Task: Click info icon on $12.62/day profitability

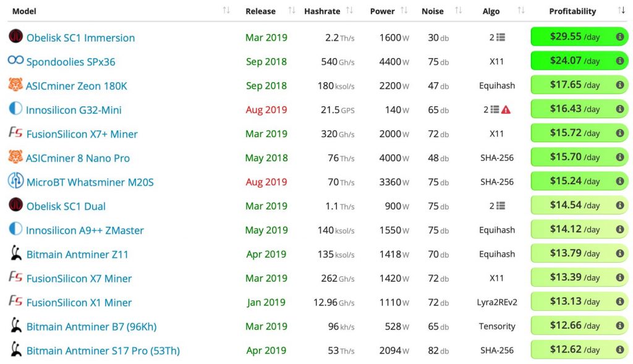Action: click(619, 350)
